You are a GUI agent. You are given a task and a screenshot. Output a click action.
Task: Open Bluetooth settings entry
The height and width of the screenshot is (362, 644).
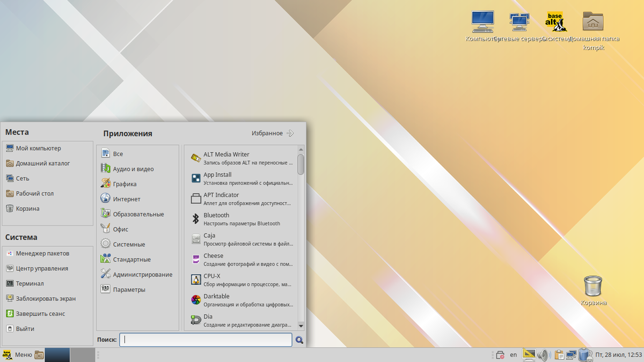point(242,219)
